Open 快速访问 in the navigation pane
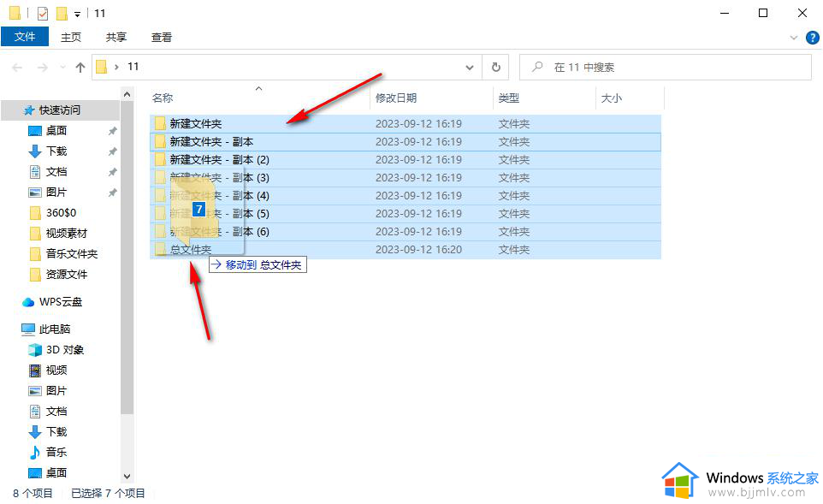Screen dimensions: 823x504 coord(59,110)
